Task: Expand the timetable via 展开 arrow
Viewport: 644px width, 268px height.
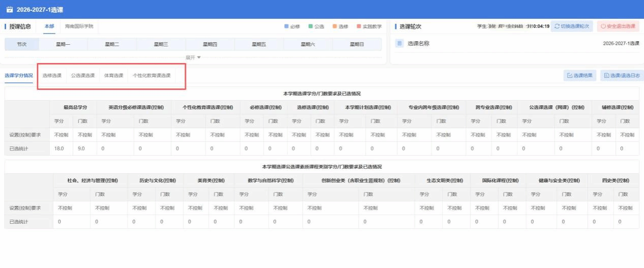Action: click(193, 57)
